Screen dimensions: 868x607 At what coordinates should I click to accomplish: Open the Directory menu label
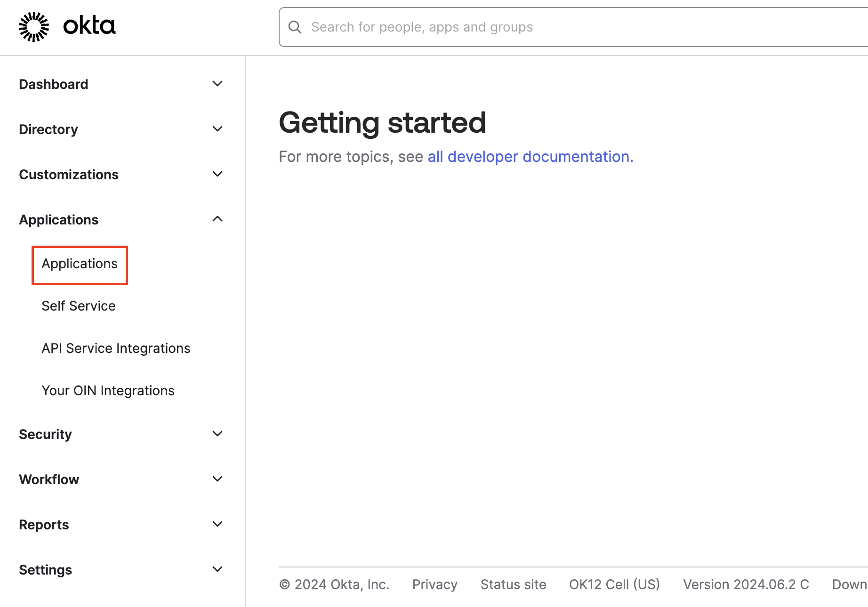[48, 129]
